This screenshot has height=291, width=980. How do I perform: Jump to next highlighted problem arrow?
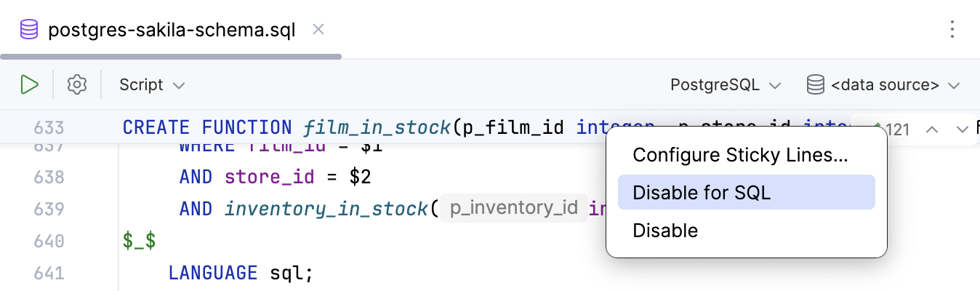(x=962, y=129)
